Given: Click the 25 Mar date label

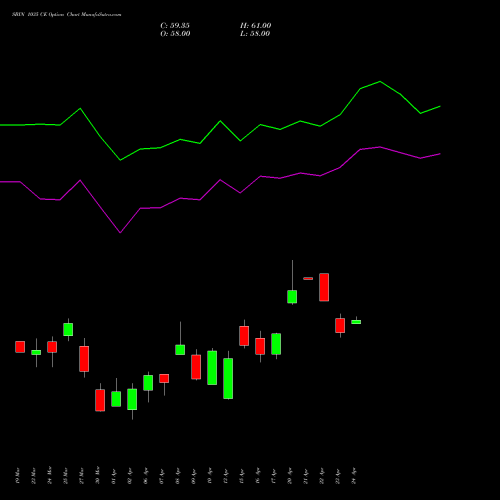Looking at the screenshot, I should click(x=66, y=476).
